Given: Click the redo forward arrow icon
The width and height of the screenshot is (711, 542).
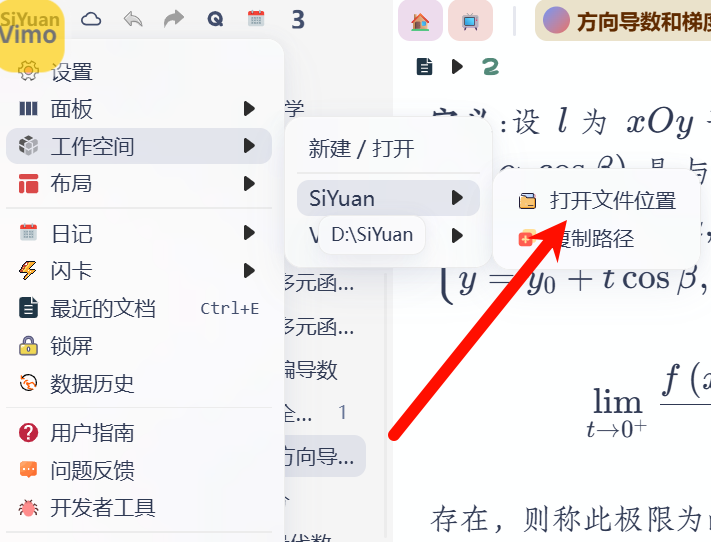Looking at the screenshot, I should (x=174, y=20).
